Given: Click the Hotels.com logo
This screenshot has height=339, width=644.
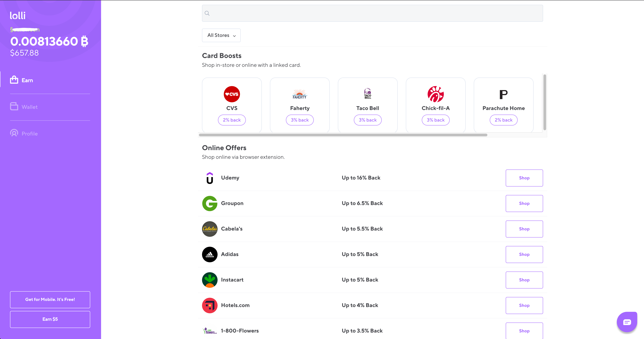Looking at the screenshot, I should 210,306.
